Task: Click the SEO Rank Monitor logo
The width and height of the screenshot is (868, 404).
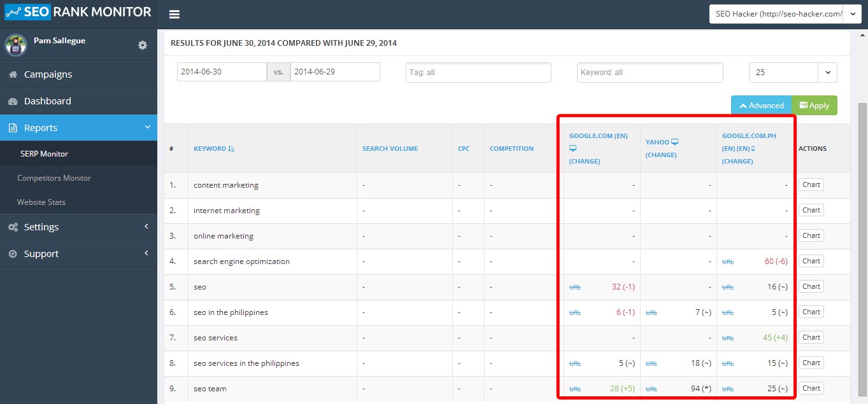Action: tap(78, 12)
